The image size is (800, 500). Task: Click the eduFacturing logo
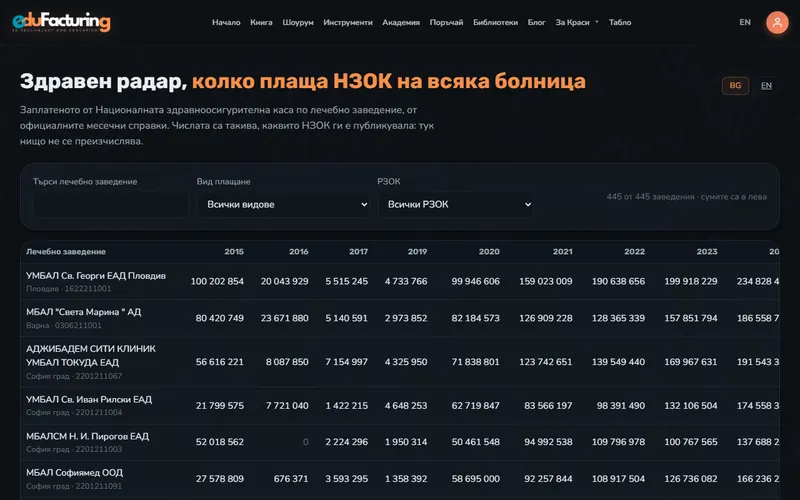pyautogui.click(x=61, y=22)
